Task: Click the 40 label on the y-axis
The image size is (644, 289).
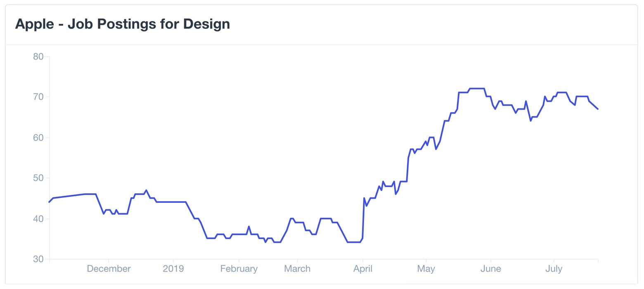Action: click(38, 219)
